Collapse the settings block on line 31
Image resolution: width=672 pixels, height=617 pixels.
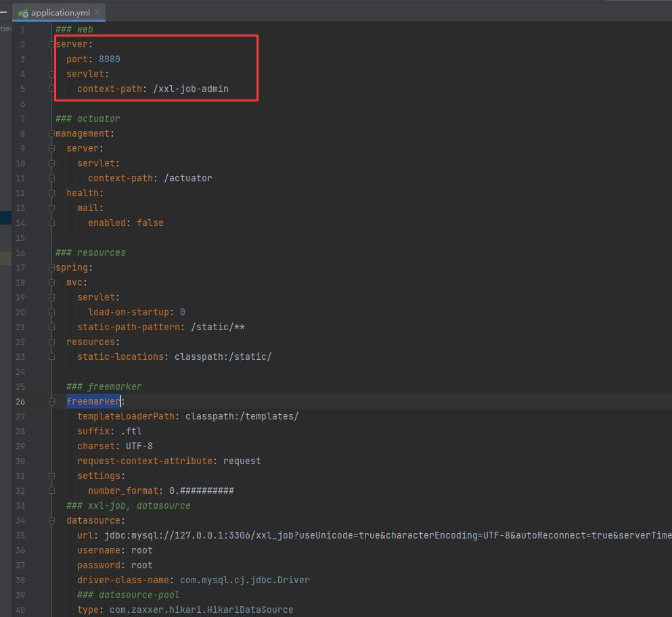point(51,476)
